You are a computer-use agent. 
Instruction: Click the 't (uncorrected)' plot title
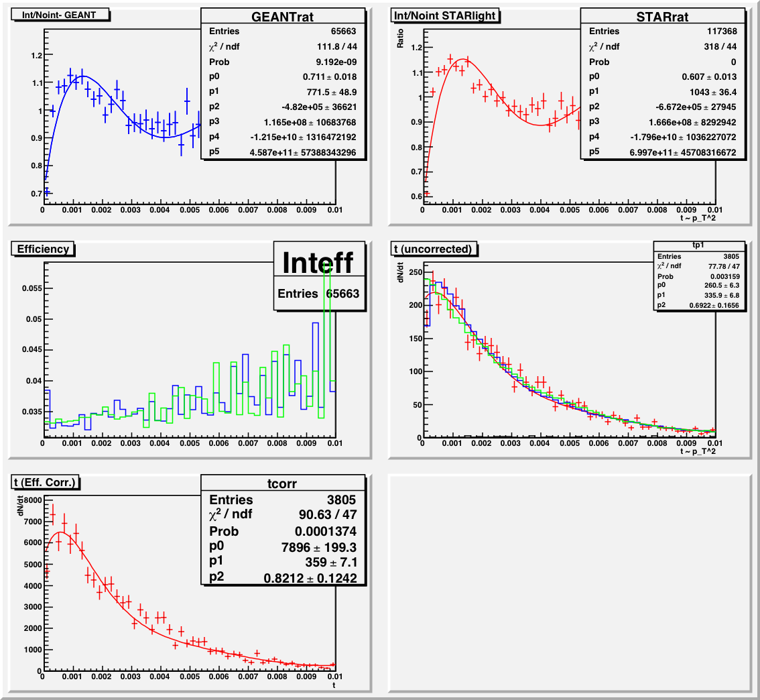433,249
